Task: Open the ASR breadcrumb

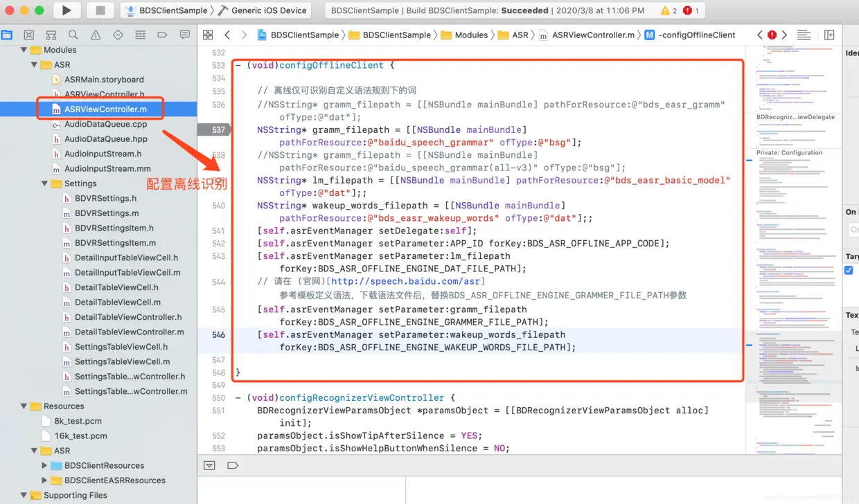Action: (513, 35)
